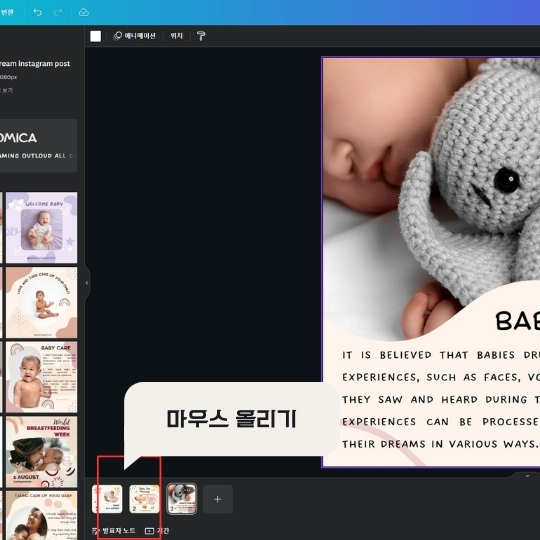The width and height of the screenshot is (540, 540).
Task: Click the 'THEIR DREAMS IN VARIOUS WAYS.' text line
Action: pos(440,444)
